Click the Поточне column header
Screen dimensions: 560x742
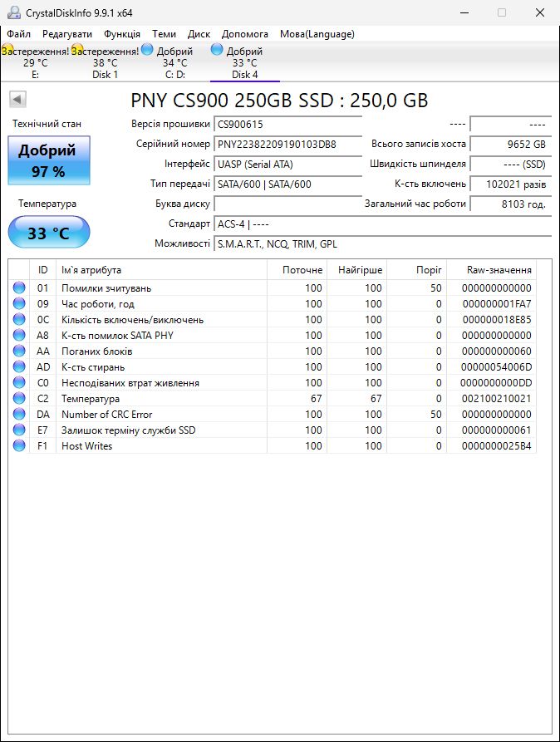coord(297,270)
